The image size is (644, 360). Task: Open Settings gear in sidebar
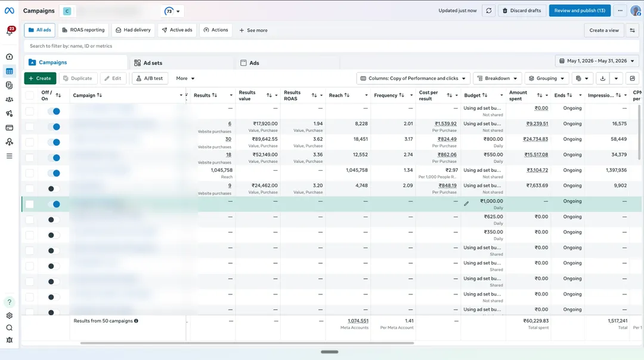[x=10, y=316]
